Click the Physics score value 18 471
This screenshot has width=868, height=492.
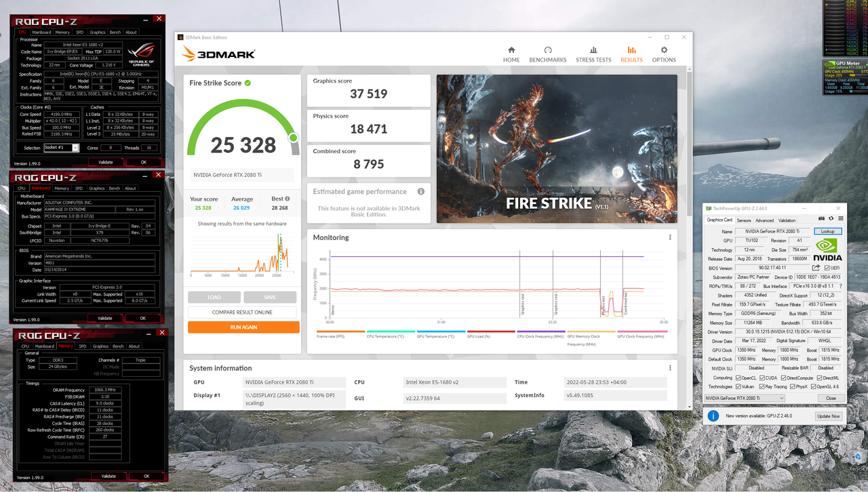pyautogui.click(x=368, y=129)
